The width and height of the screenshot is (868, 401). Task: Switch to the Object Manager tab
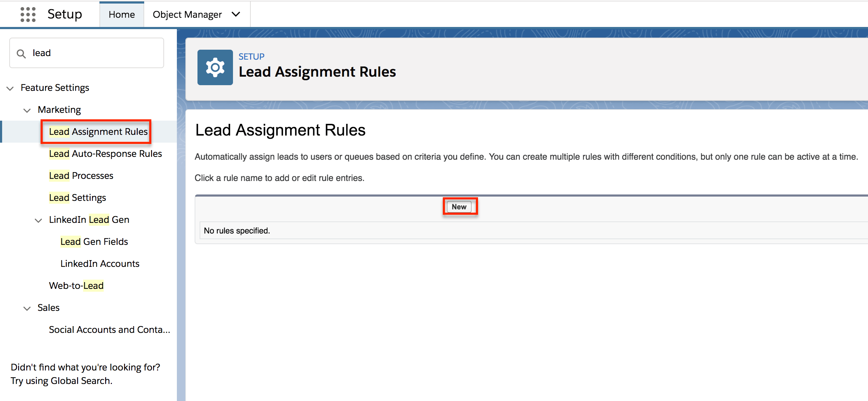click(x=187, y=14)
